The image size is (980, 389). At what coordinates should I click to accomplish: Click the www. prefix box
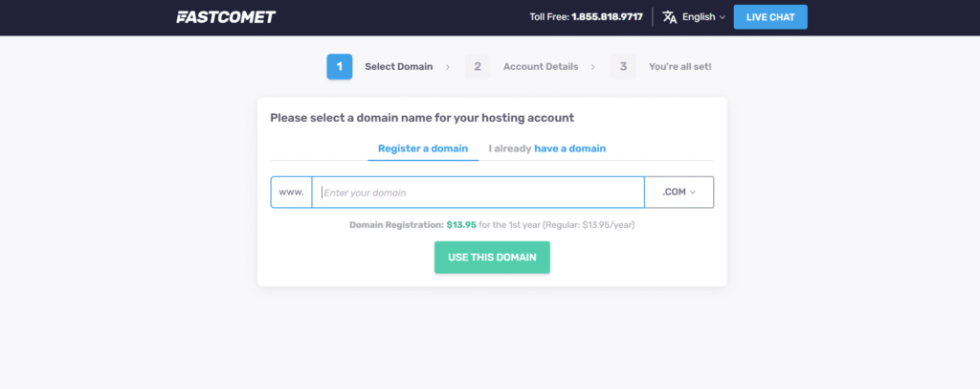(x=291, y=193)
